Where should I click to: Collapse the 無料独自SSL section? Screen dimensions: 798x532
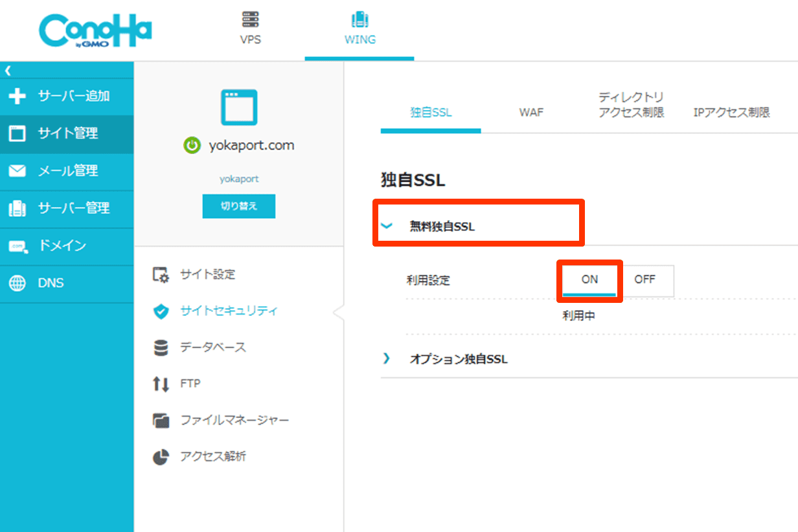click(x=387, y=227)
